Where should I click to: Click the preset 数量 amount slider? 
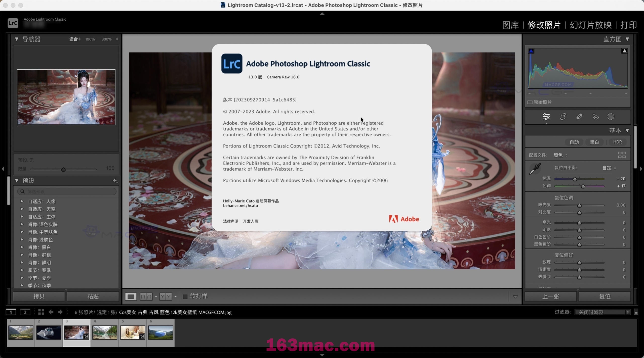click(x=63, y=169)
